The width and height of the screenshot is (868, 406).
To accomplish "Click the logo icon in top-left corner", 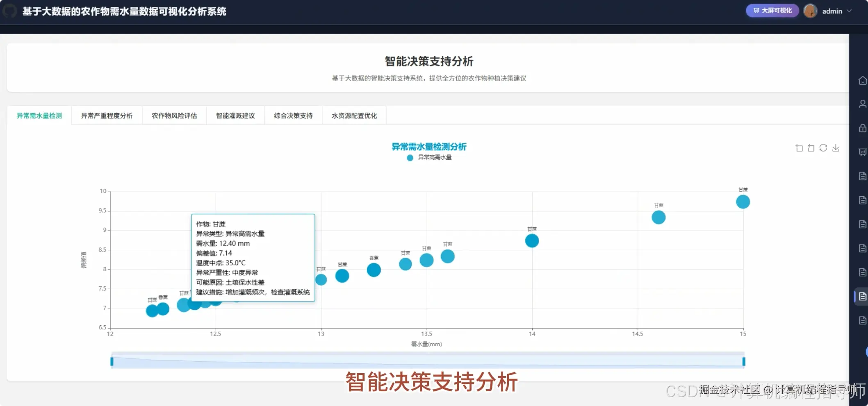I will [x=9, y=11].
